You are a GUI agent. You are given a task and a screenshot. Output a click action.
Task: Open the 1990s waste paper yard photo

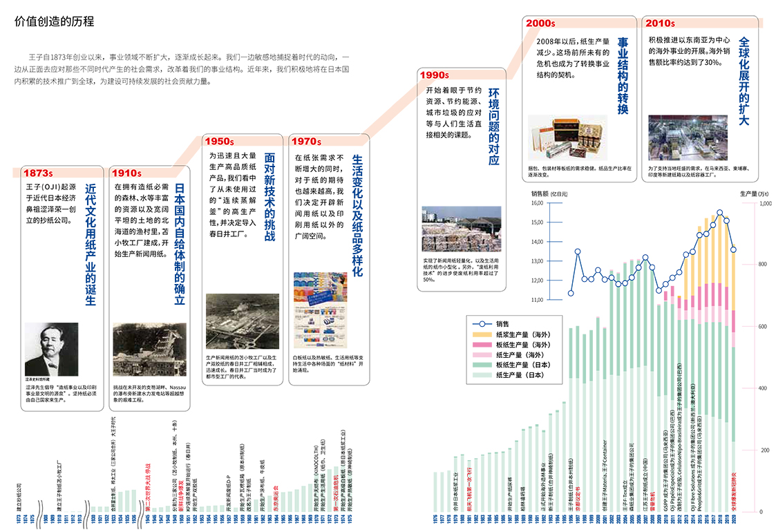[461, 229]
